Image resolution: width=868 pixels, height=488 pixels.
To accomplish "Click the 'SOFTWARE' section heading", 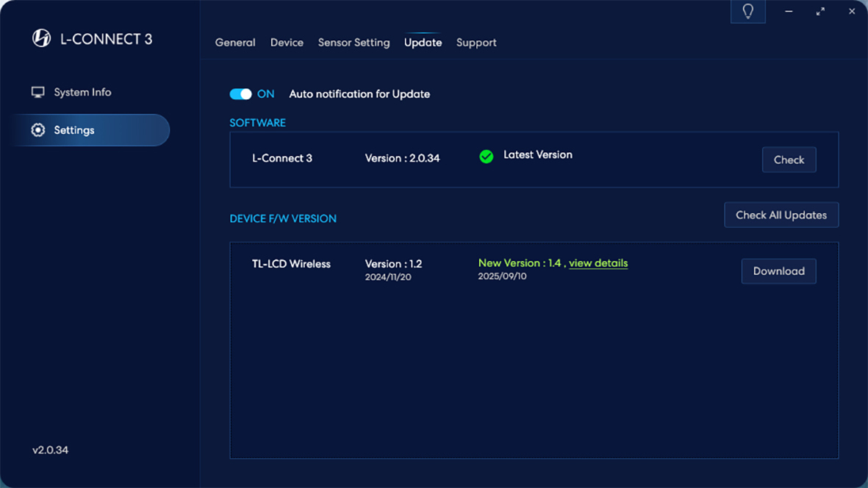I will pos(257,123).
